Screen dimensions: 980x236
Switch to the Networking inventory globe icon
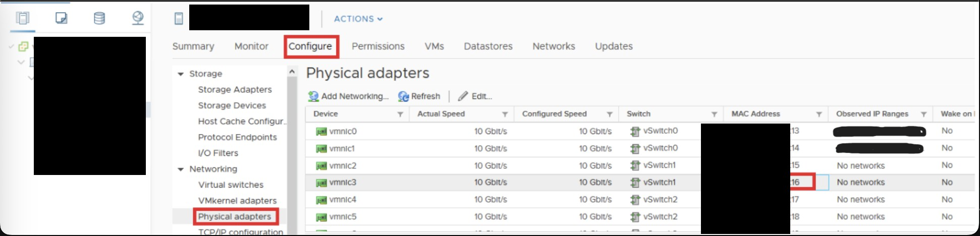138,19
